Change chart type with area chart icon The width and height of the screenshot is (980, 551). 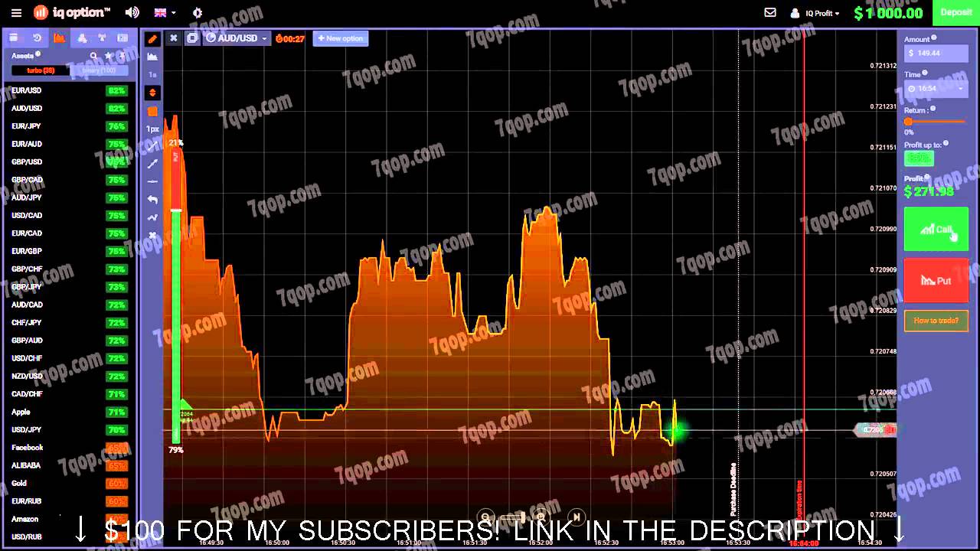coord(152,57)
